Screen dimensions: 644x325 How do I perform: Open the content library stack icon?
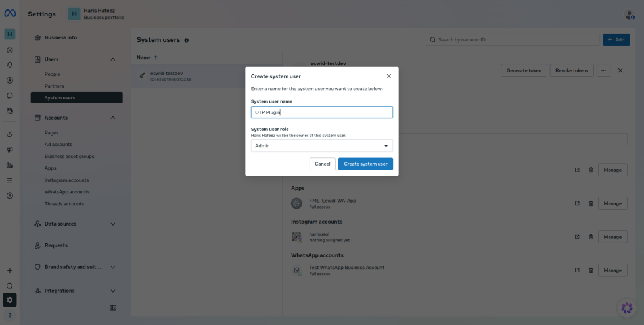pos(10,111)
